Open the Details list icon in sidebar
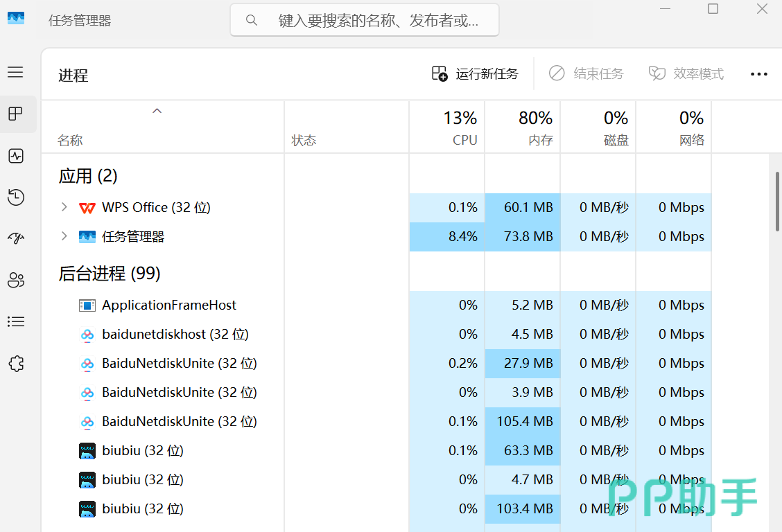The height and width of the screenshot is (532, 782). click(16, 322)
